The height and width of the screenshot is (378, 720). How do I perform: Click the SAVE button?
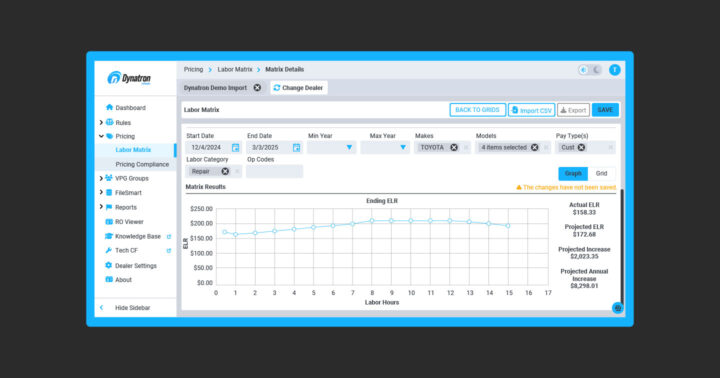click(605, 110)
